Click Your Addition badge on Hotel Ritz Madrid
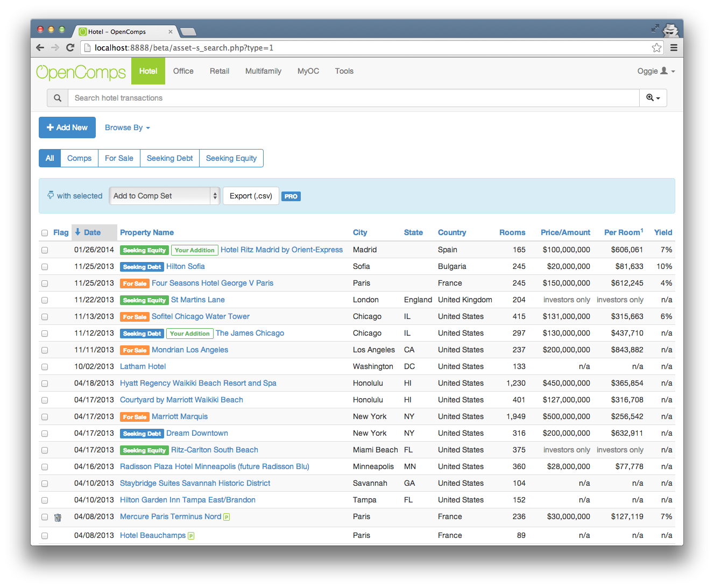The height and width of the screenshot is (588, 714). point(195,250)
